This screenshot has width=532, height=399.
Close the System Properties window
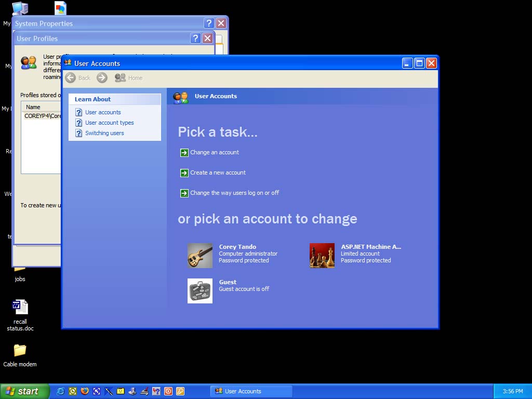coord(221,23)
